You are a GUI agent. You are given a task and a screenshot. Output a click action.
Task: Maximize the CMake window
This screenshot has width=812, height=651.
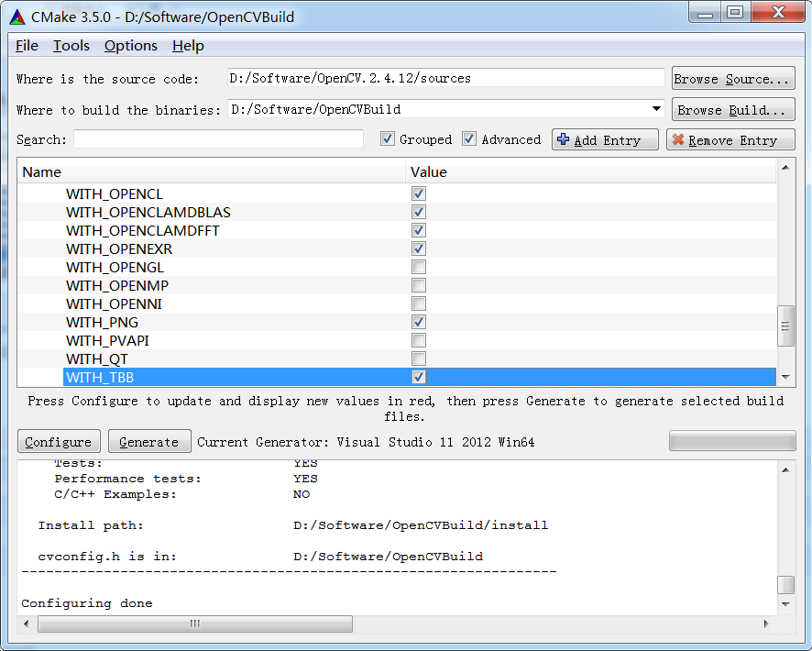(x=735, y=13)
